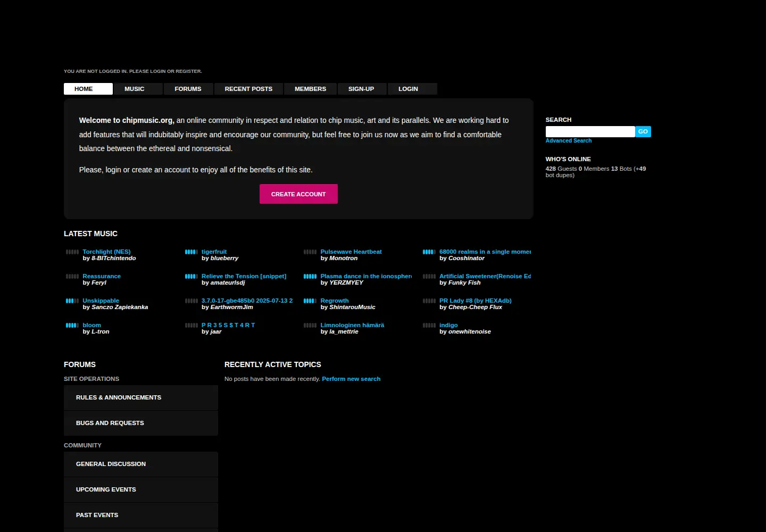This screenshot has width=766, height=532.
Task: Open Artificial Sweetener track link
Action: click(x=485, y=277)
